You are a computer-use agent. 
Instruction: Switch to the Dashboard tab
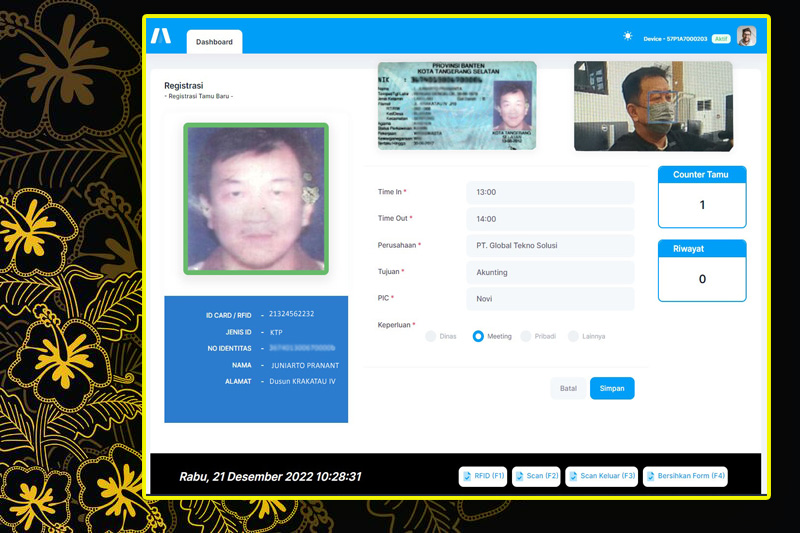click(214, 42)
